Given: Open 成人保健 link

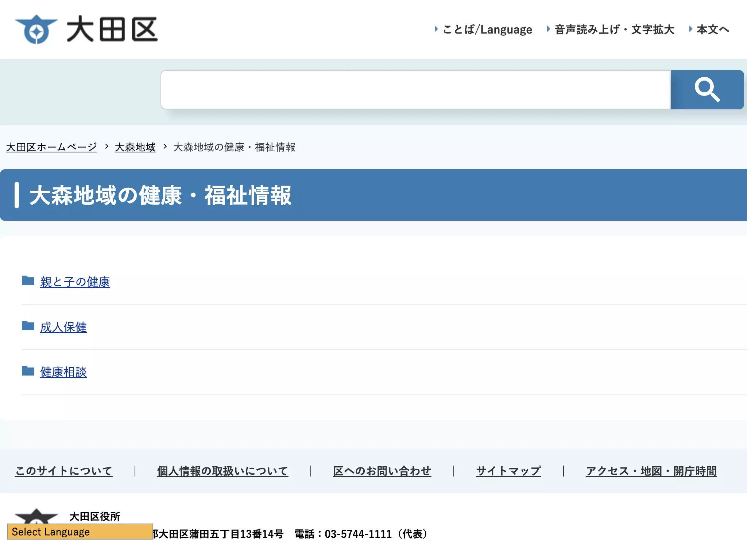Looking at the screenshot, I should 63,327.
